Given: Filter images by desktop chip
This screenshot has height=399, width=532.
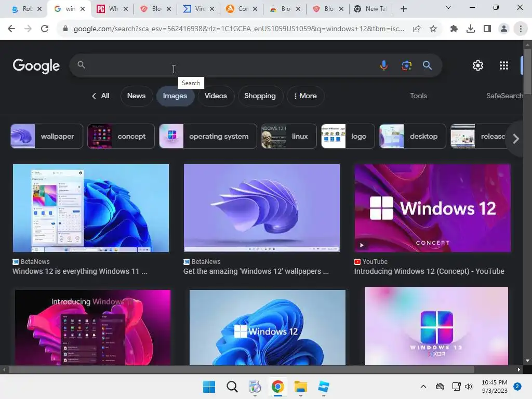Looking at the screenshot, I should (413, 137).
